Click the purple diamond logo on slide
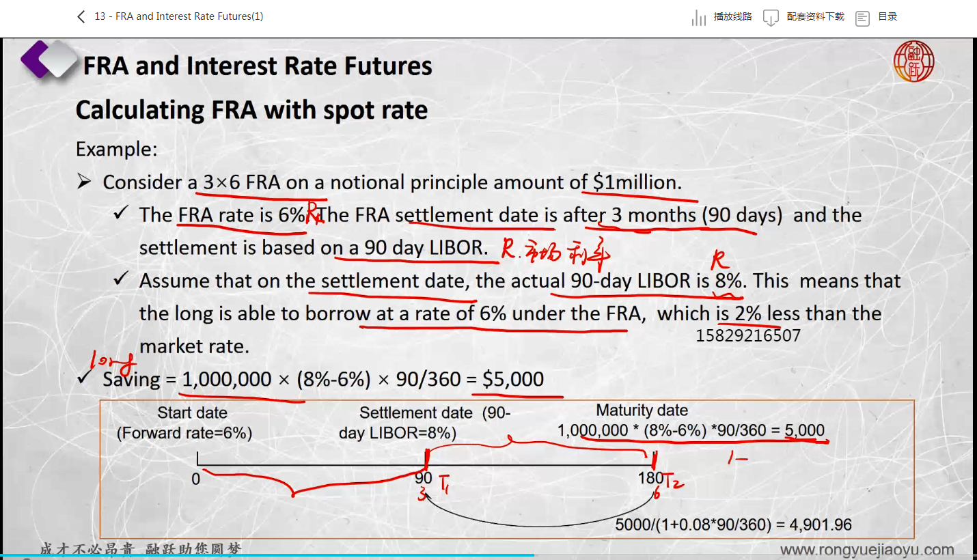The height and width of the screenshot is (560, 977). (x=48, y=60)
